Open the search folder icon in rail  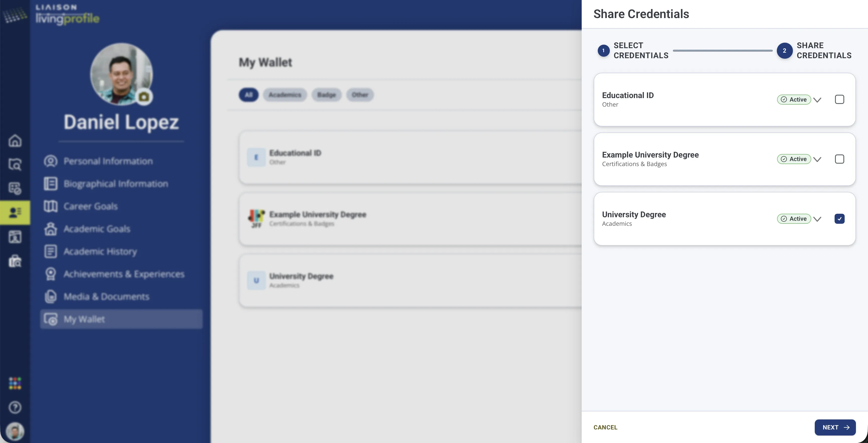coord(15,164)
